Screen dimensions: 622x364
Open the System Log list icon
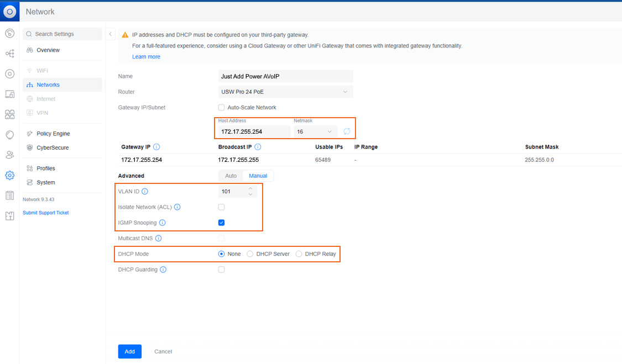point(9,196)
